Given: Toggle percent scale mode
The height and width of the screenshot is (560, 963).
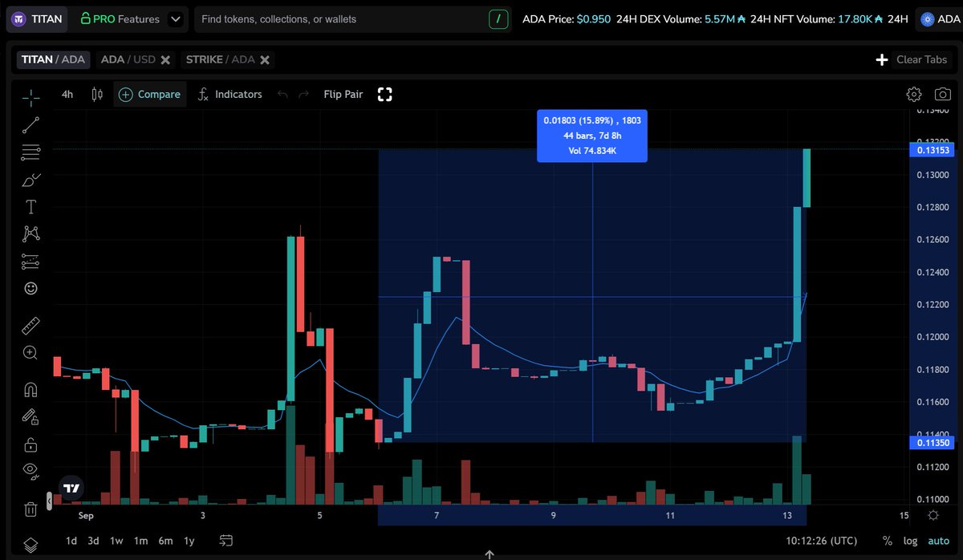Looking at the screenshot, I should (888, 541).
